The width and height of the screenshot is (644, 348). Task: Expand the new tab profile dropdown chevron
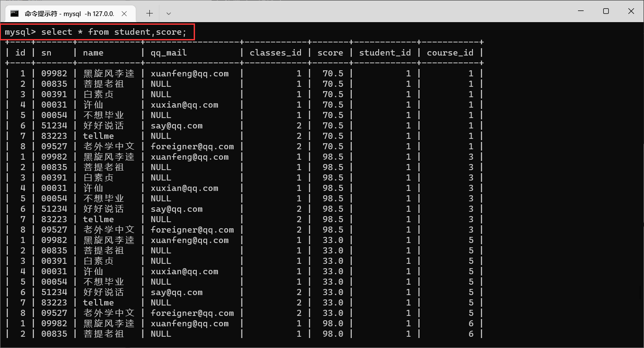pyautogui.click(x=168, y=13)
